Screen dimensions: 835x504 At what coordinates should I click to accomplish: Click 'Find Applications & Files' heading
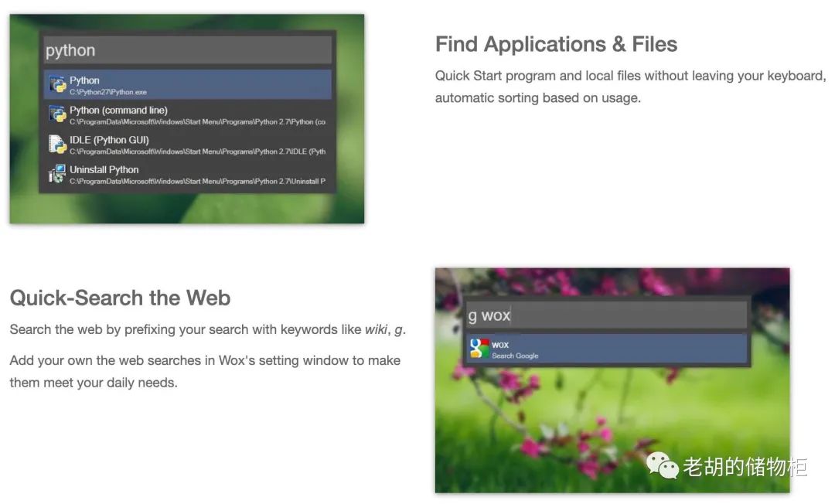click(x=556, y=44)
